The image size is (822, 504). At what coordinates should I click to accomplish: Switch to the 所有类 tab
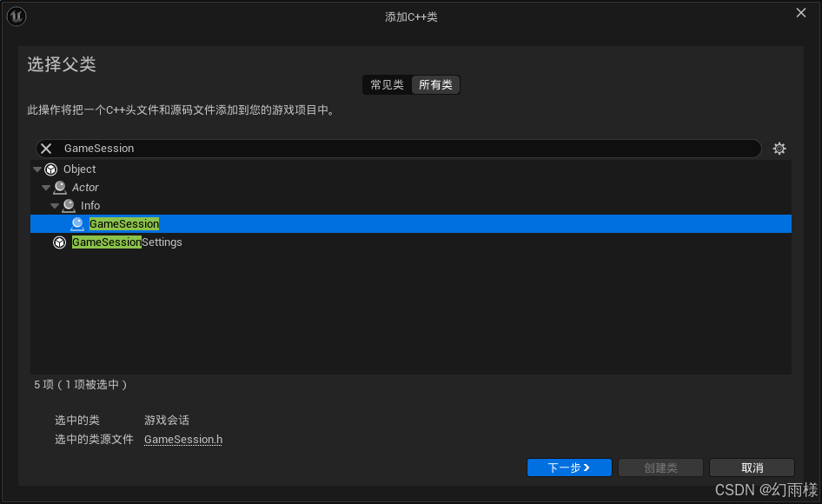point(435,85)
